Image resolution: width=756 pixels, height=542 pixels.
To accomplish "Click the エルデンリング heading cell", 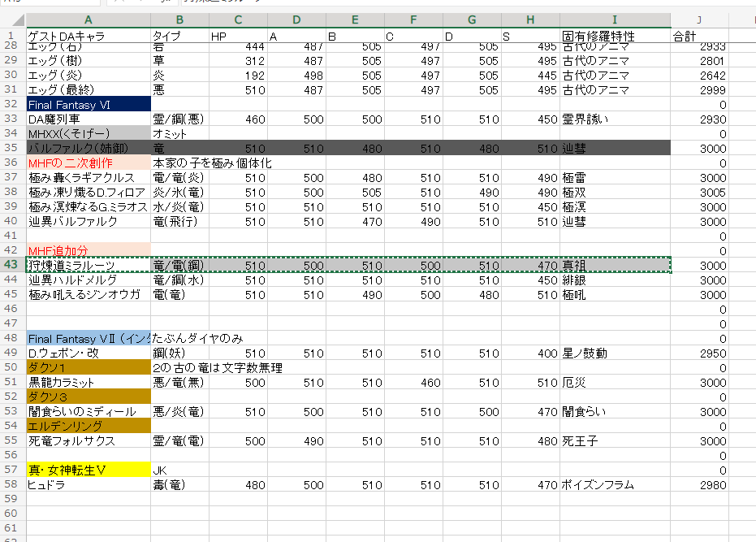I will coord(89,426).
